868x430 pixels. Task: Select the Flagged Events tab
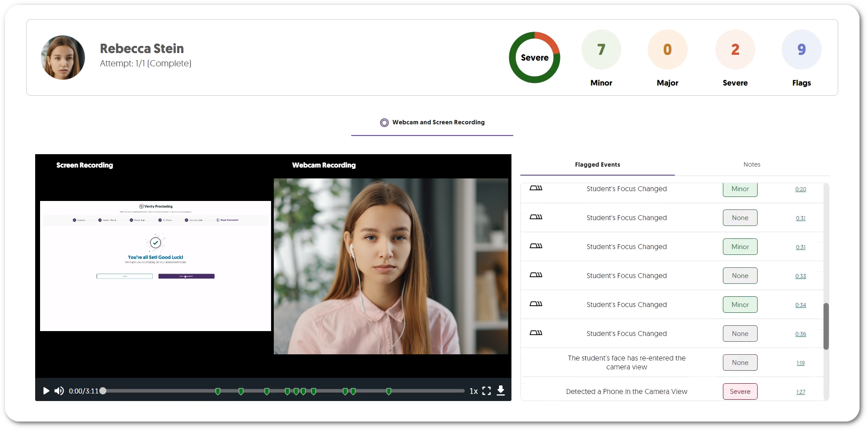597,164
